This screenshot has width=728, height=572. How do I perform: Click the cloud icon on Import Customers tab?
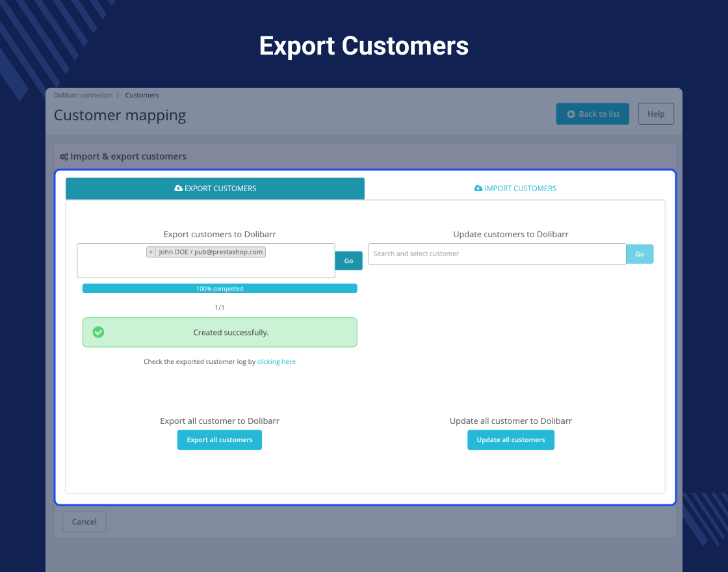[478, 188]
